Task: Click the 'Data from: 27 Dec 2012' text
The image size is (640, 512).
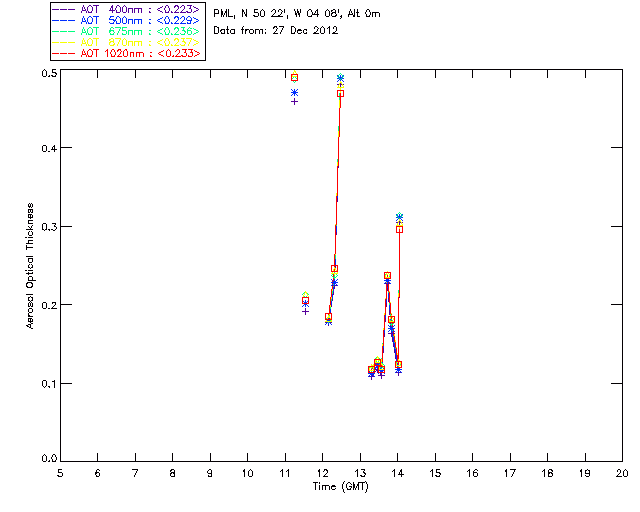Action: pos(276,31)
